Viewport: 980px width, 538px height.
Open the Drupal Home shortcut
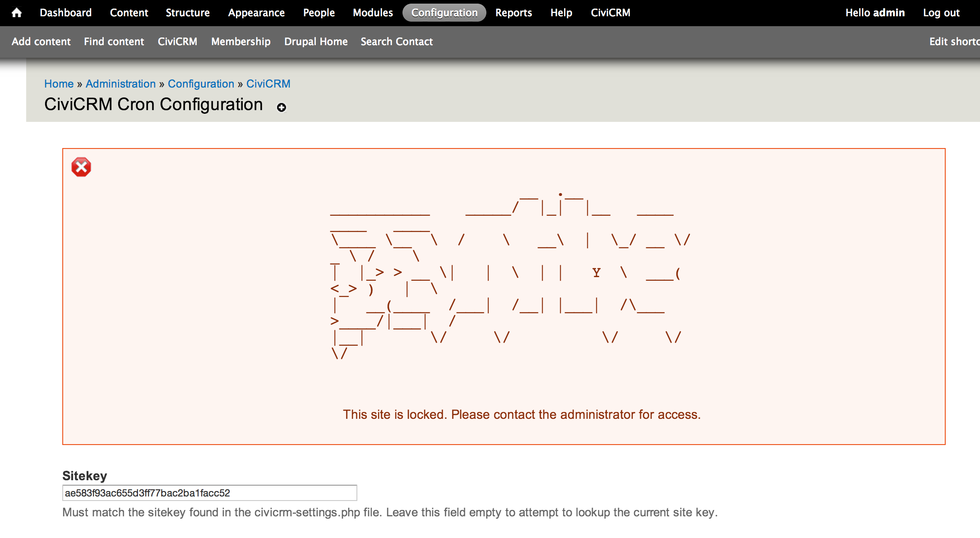(316, 42)
